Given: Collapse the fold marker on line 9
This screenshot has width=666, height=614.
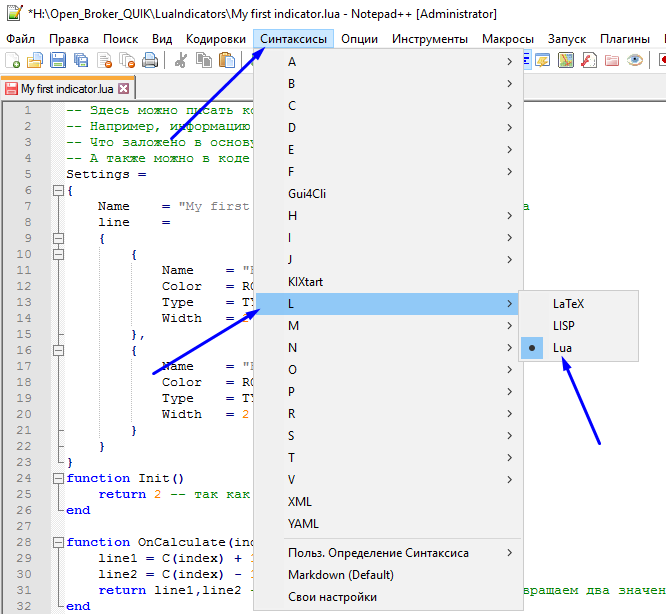Looking at the screenshot, I should (x=59, y=239).
